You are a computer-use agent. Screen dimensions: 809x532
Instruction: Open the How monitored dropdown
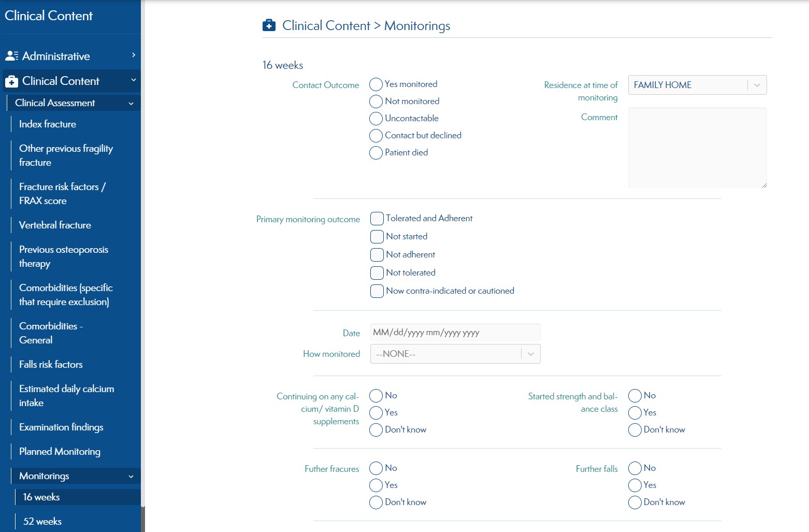pyautogui.click(x=455, y=354)
